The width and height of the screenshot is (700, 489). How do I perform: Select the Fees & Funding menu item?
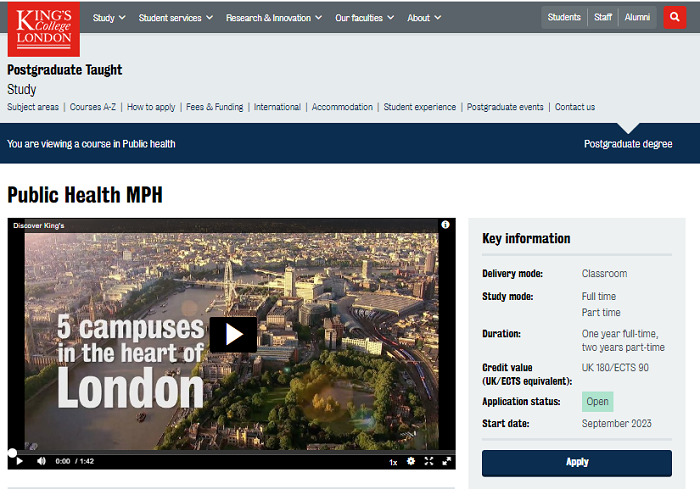(x=214, y=107)
